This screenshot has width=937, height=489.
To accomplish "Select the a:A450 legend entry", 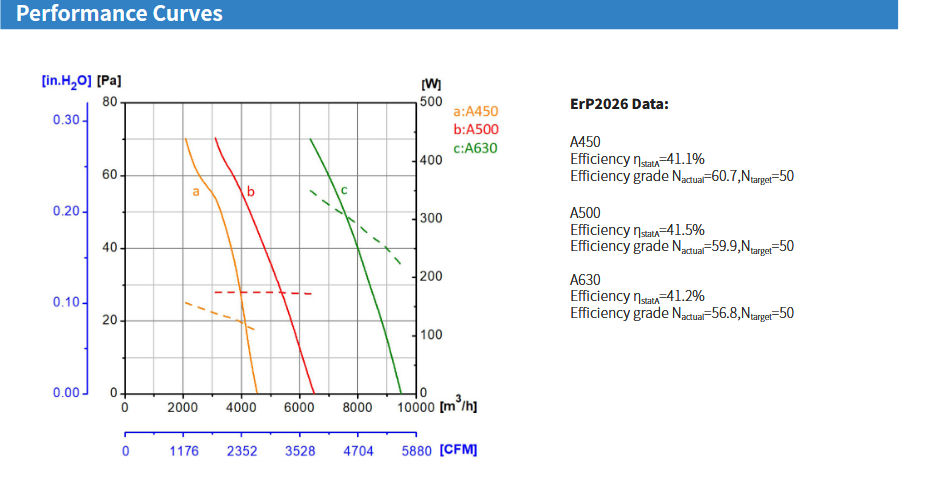I will tap(475, 112).
